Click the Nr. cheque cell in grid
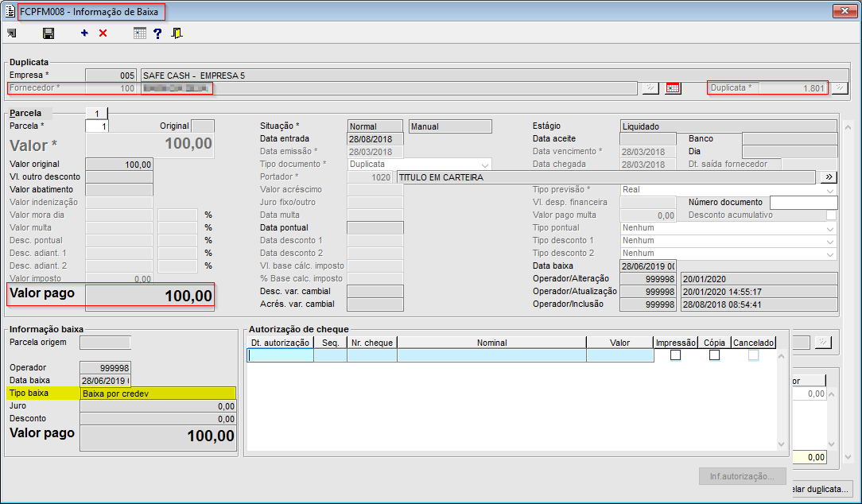The width and height of the screenshot is (862, 504). [x=372, y=355]
